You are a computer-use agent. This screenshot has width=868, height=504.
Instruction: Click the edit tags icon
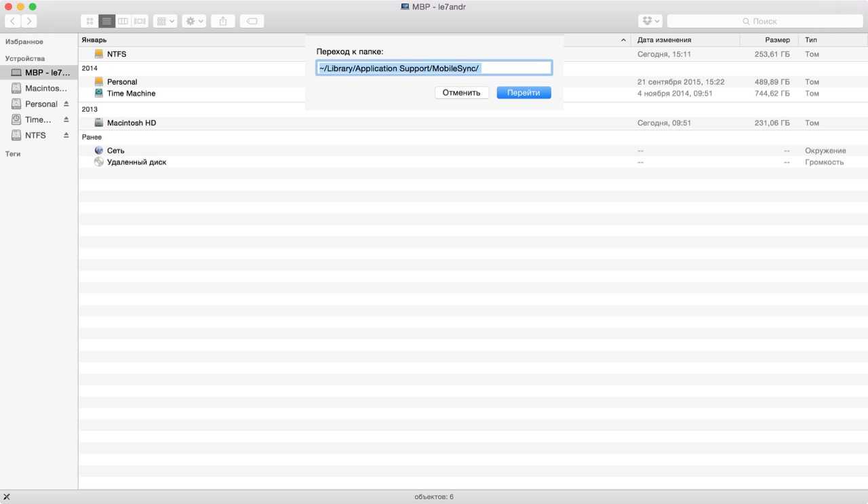(x=252, y=21)
